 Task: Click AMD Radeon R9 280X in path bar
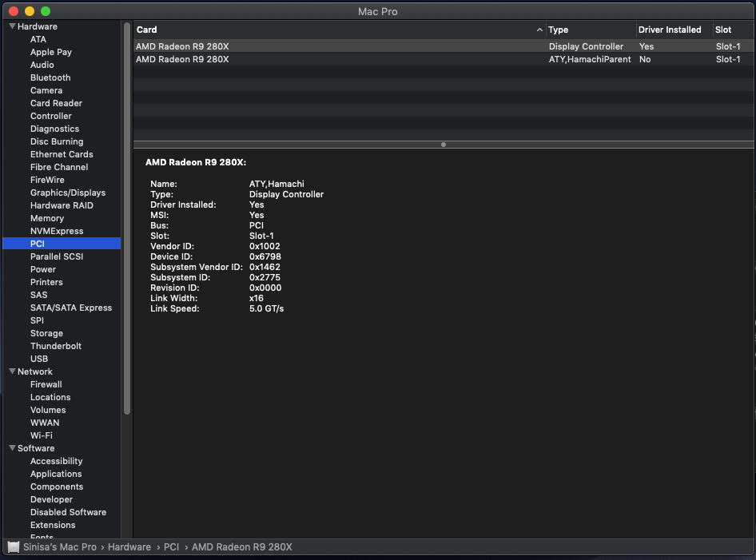[241, 547]
